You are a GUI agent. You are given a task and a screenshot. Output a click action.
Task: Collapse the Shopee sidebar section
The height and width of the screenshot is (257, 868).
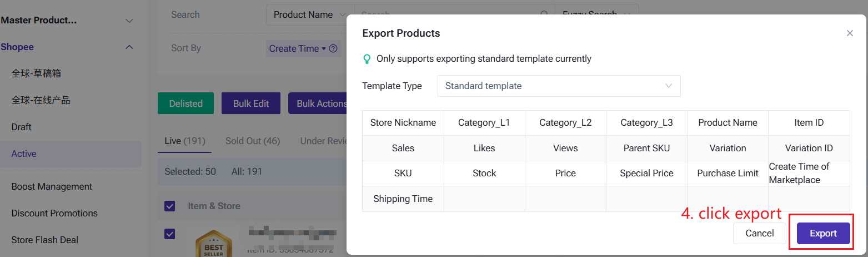(129, 47)
